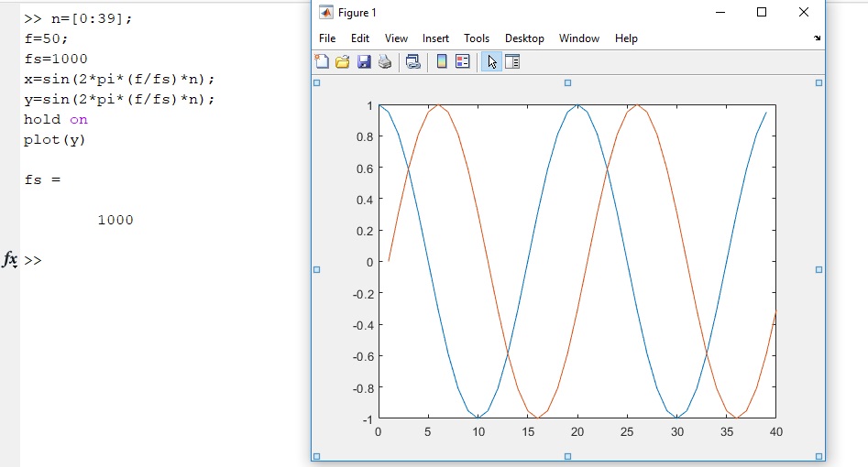Click the left-middle axes selection handle
Screen dimensions: 868x467
[316, 269]
